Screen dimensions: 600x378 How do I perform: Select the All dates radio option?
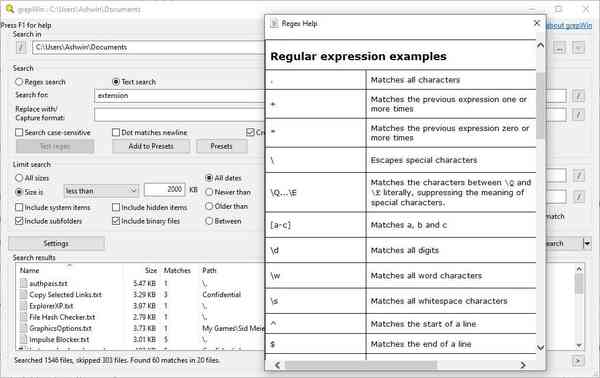point(209,178)
